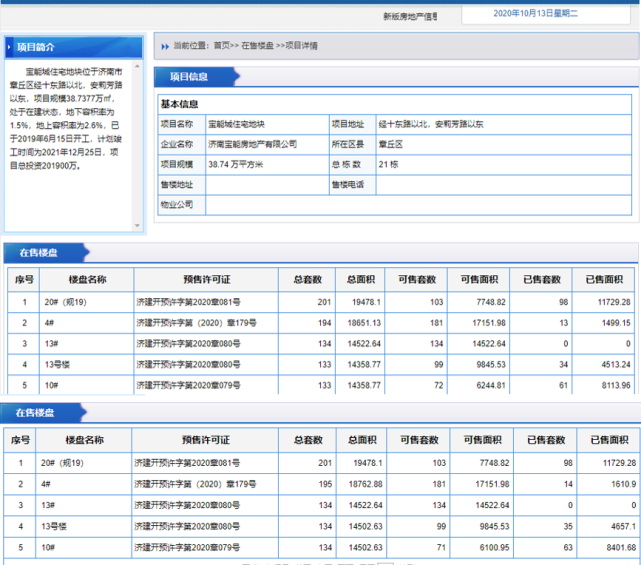Click the date 2020年10月13日星期二
Image resolution: width=641 pixels, height=565 pixels.
click(549, 14)
